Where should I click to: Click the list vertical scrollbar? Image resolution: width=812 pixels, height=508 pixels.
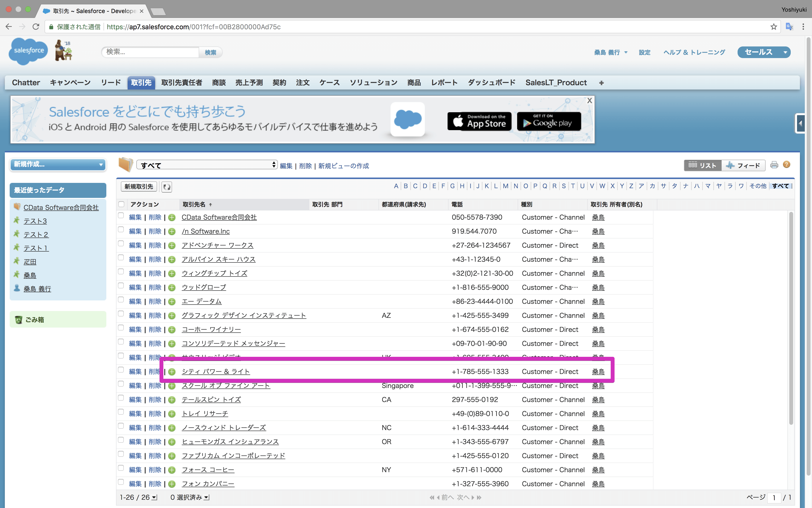791,319
